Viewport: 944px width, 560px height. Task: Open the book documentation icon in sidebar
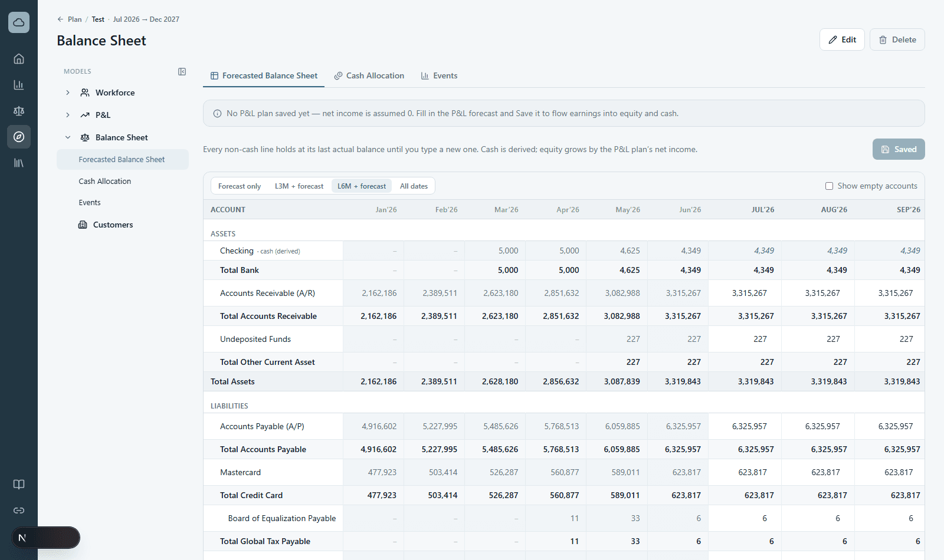click(19, 485)
